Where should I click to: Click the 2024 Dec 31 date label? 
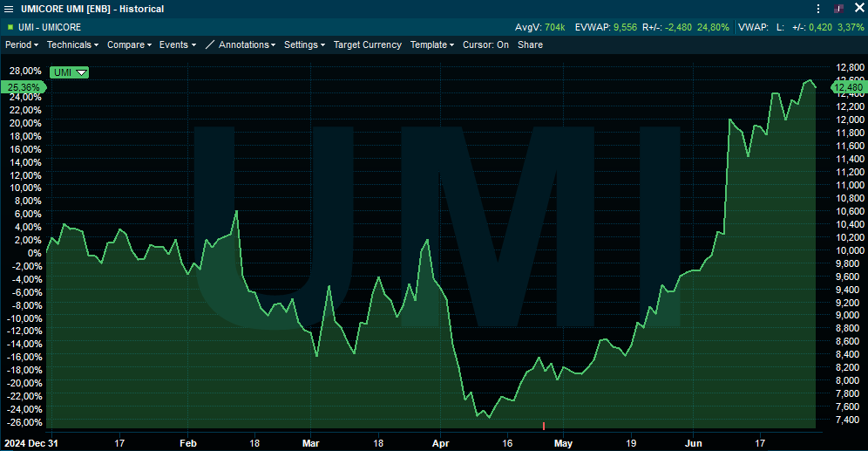point(31,443)
